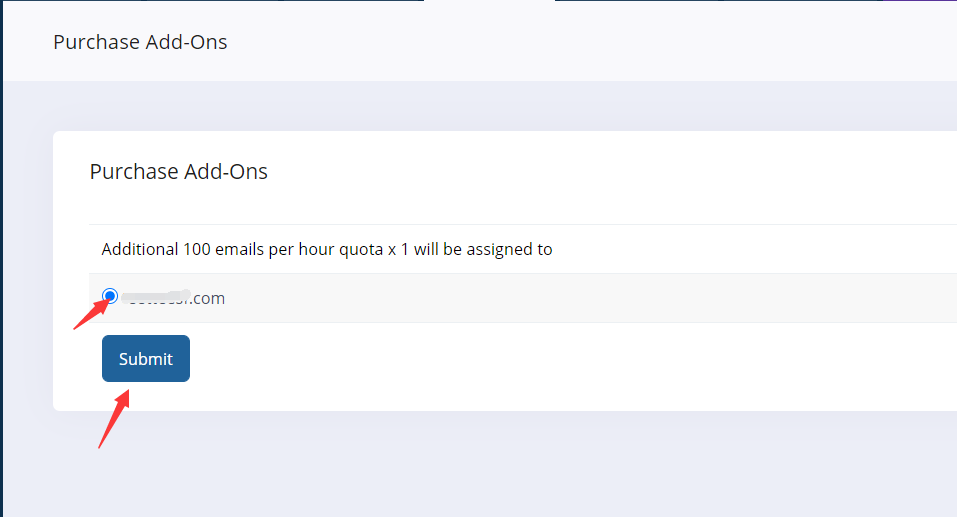Viewport: 957px width, 517px height.
Task: Click the Purchase Add-Ons heading inside the card
Action: click(x=179, y=171)
